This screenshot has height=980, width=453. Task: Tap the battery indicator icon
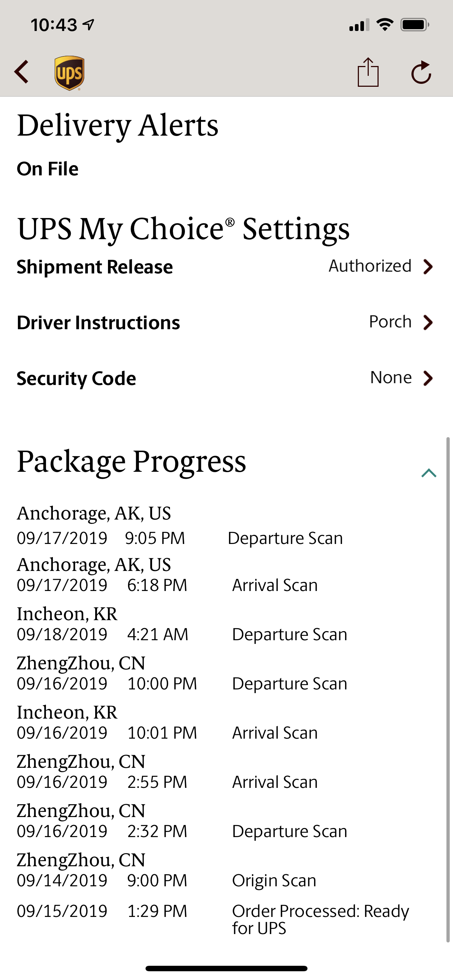pos(415,25)
